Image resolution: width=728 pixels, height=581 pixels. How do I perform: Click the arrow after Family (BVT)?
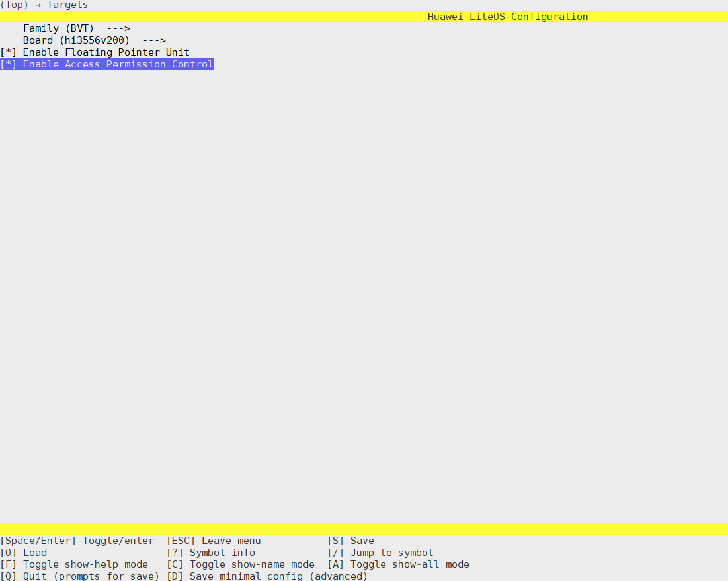(118, 28)
